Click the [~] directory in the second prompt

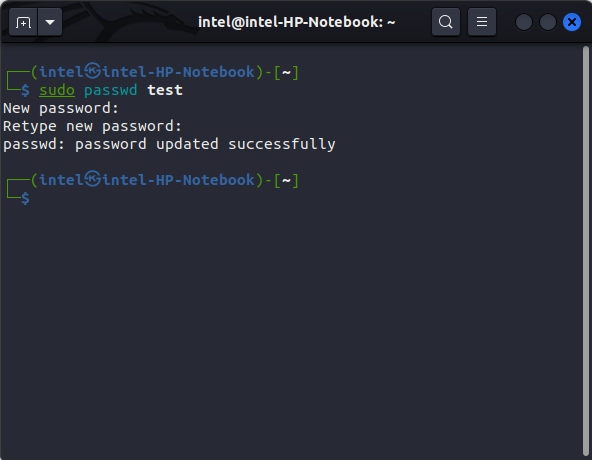click(x=286, y=180)
